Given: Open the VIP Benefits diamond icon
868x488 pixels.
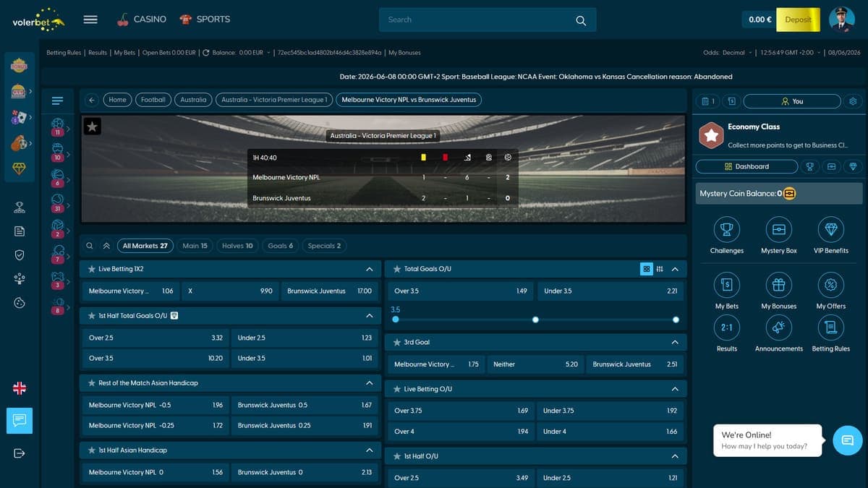Looking at the screenshot, I should (830, 229).
